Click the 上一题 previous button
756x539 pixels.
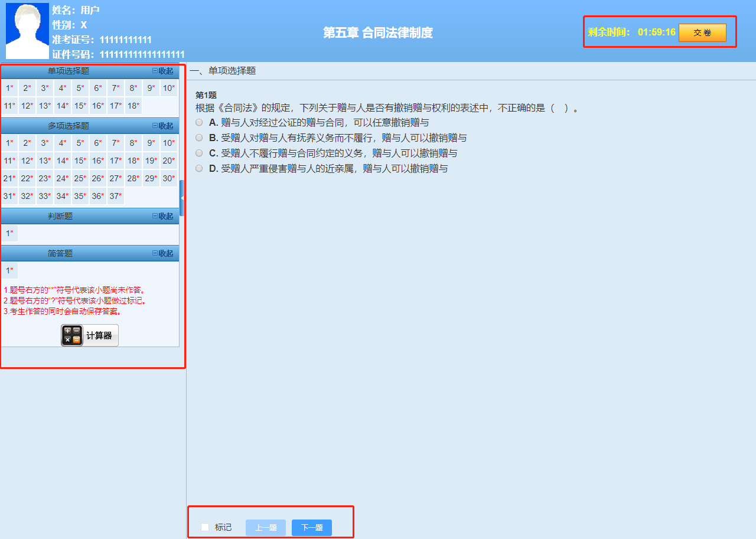point(265,527)
